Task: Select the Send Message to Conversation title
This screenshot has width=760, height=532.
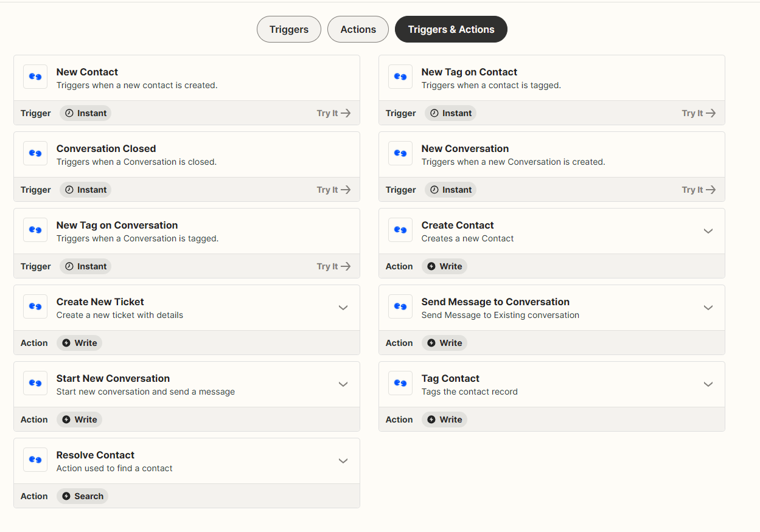Action: tap(495, 302)
